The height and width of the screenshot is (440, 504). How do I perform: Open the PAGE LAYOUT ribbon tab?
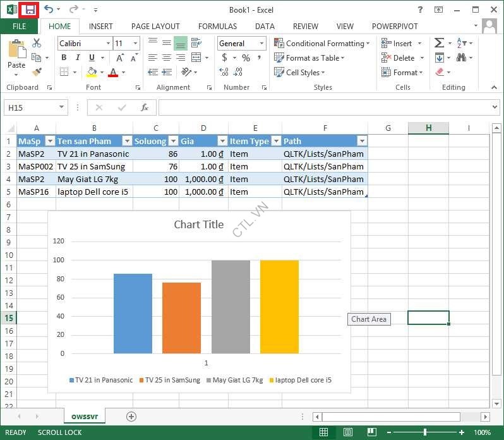pos(155,27)
